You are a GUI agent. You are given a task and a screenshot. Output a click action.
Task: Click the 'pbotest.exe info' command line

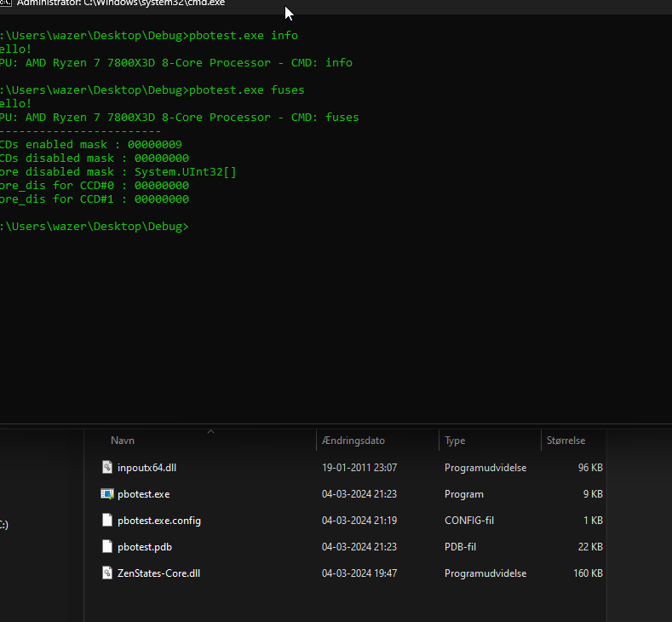coord(149,35)
